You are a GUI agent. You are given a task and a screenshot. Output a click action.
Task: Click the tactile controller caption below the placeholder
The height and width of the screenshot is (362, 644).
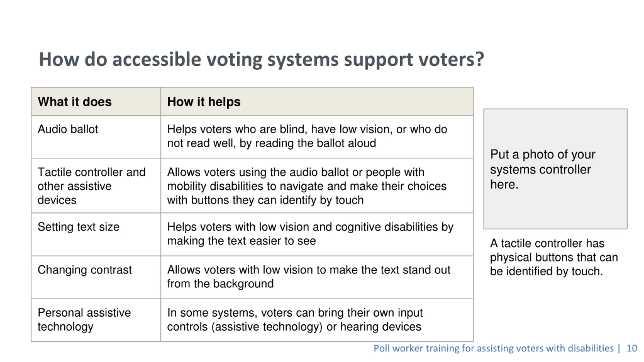pyautogui.click(x=554, y=257)
